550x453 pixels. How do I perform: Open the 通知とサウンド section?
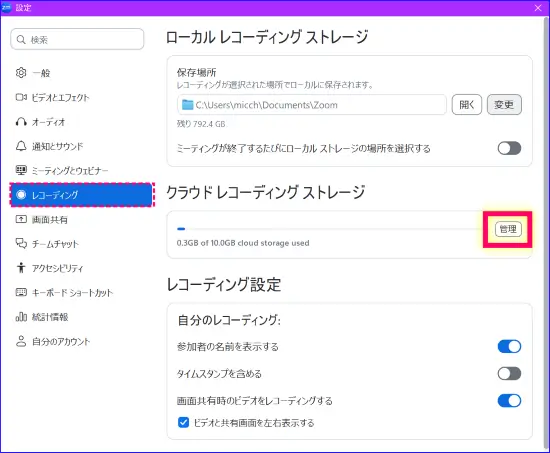81,146
